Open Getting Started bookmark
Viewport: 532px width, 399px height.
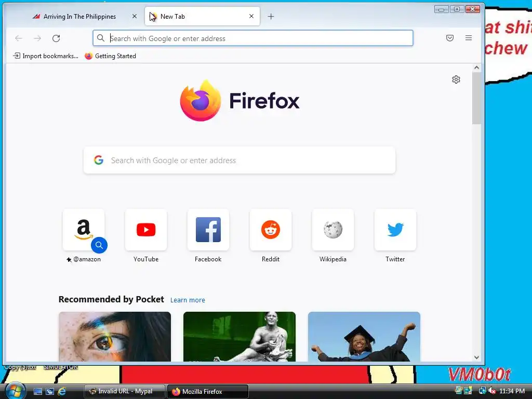[x=110, y=56]
